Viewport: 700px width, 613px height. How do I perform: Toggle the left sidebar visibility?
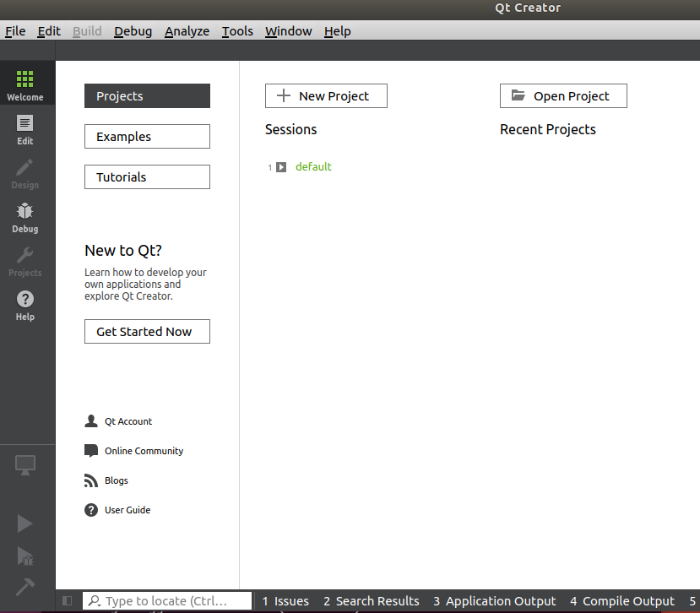coord(68,600)
